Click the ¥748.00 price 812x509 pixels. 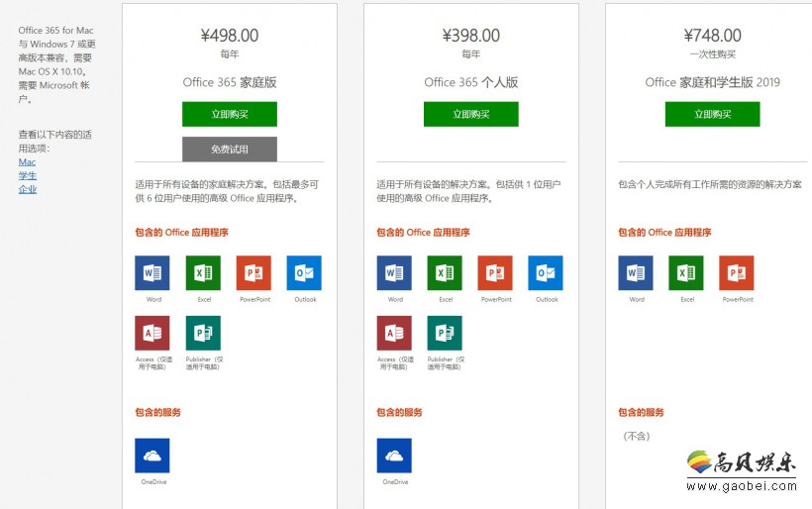713,36
